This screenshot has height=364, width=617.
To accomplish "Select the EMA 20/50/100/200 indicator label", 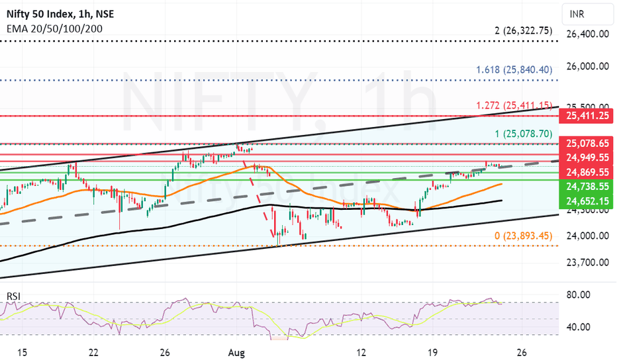I will pos(54,28).
